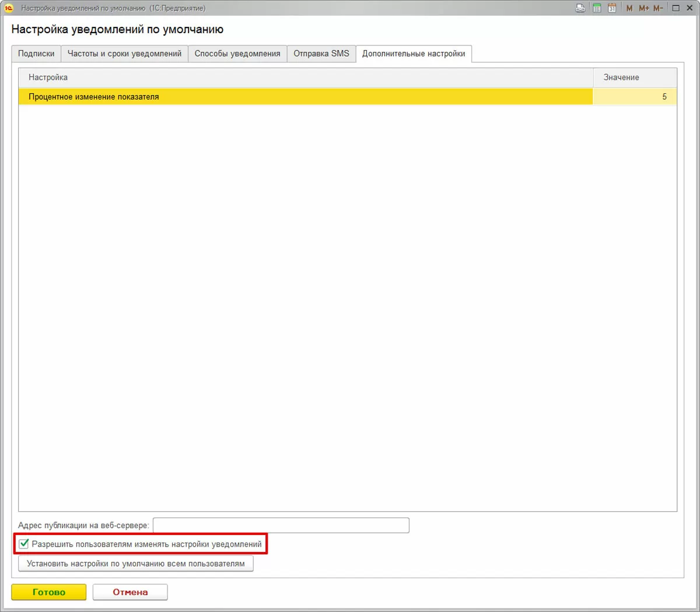Focus the Адрес публикации на веб-сервере field
The height and width of the screenshot is (612, 700).
click(x=281, y=525)
